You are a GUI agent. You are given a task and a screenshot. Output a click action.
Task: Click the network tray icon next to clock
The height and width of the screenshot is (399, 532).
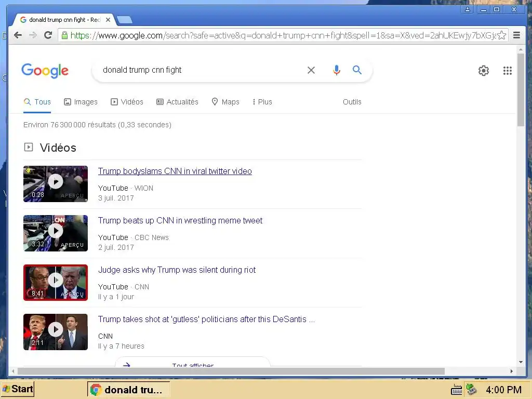471,389
